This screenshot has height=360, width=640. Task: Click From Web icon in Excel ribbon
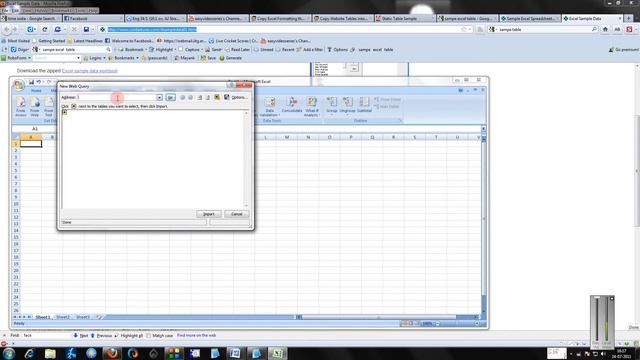pyautogui.click(x=35, y=107)
